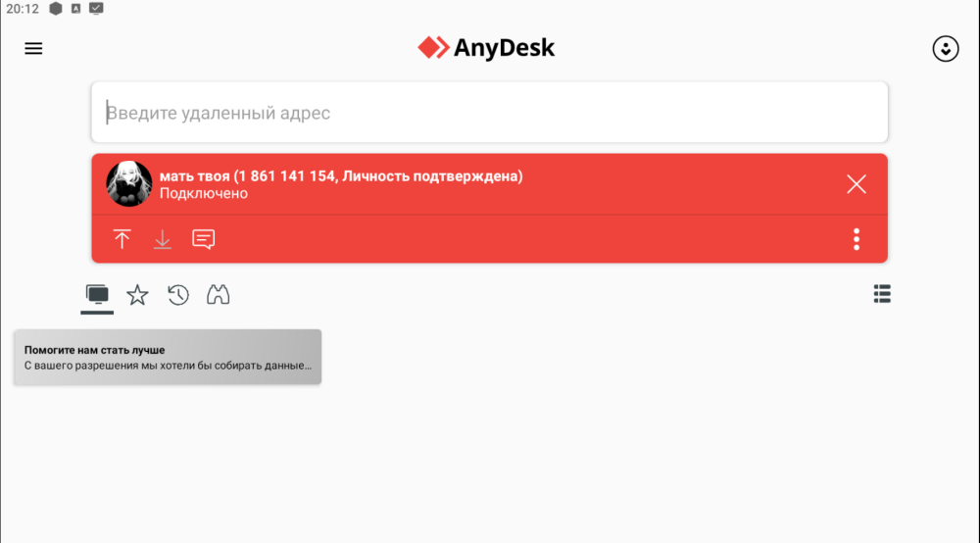Open the hexagon status bar notification icon
The image size is (980, 543).
[56, 9]
